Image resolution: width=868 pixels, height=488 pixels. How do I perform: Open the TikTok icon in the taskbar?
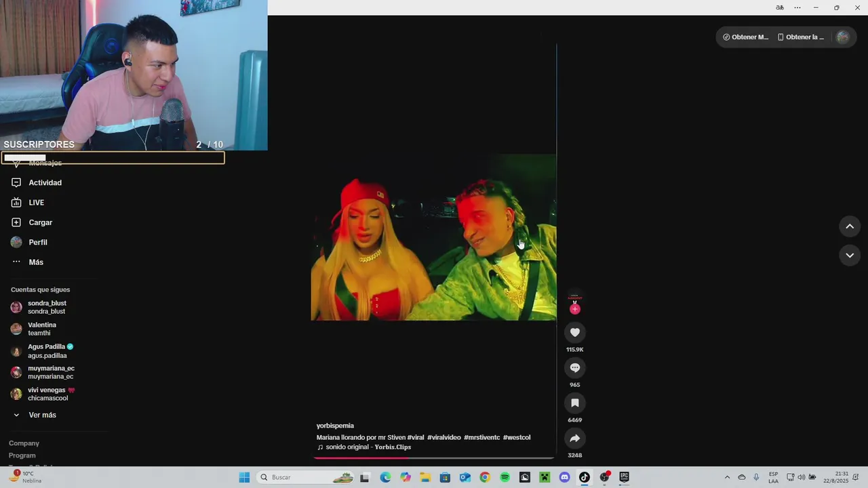click(x=584, y=477)
